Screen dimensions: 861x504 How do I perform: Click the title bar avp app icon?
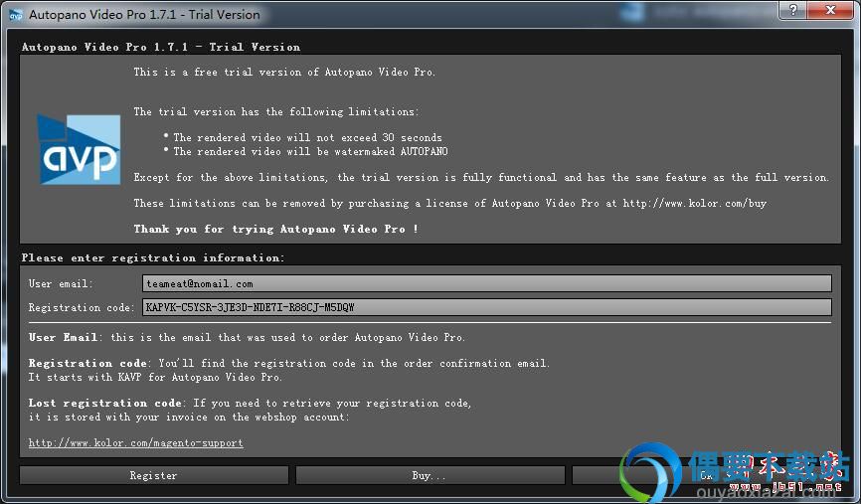pos(15,15)
